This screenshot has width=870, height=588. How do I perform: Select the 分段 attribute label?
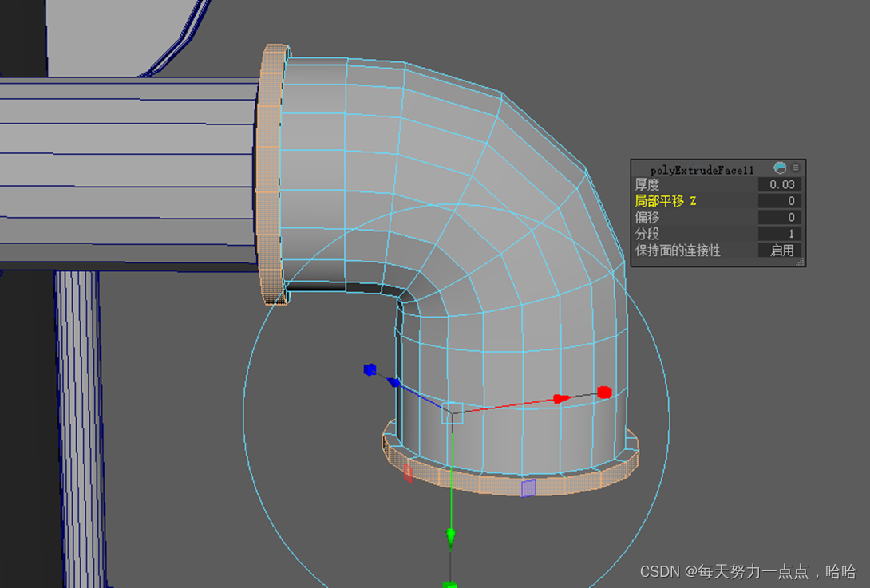(647, 234)
